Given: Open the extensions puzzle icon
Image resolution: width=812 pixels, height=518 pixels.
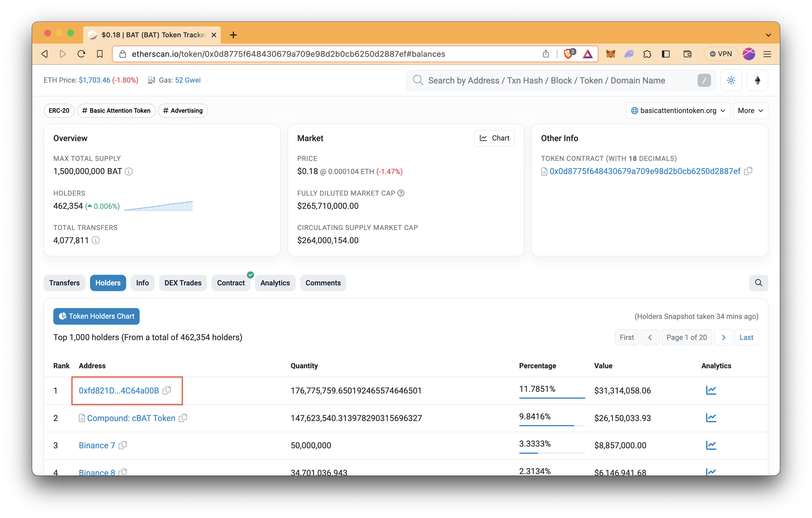Looking at the screenshot, I should (x=647, y=54).
